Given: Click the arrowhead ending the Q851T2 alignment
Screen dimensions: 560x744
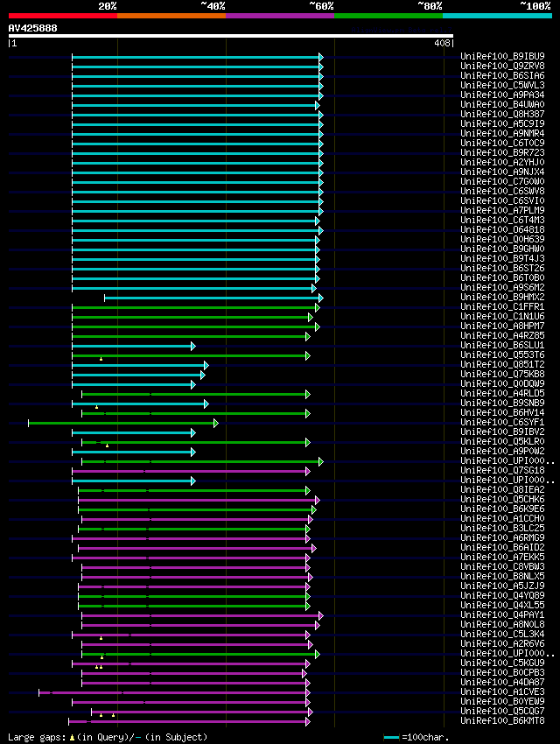Looking at the screenshot, I should [206, 365].
